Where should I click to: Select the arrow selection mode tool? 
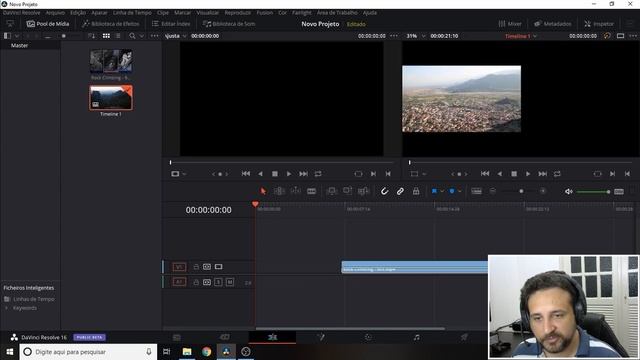pos(263,191)
